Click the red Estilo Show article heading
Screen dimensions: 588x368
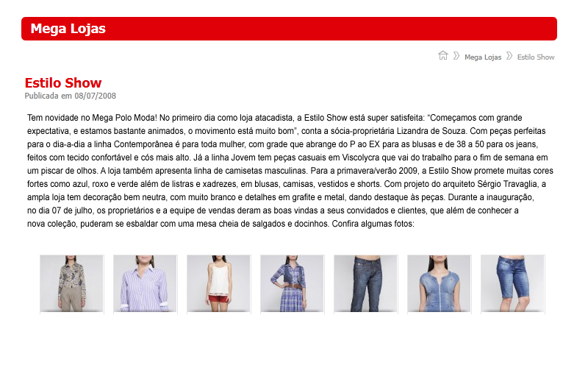[x=63, y=82]
